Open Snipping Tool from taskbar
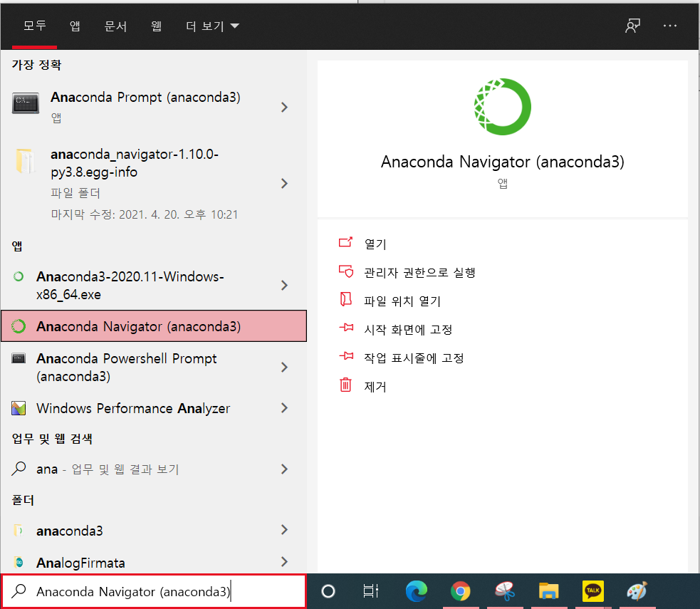Screen dimensions: 700x609 [x=504, y=591]
